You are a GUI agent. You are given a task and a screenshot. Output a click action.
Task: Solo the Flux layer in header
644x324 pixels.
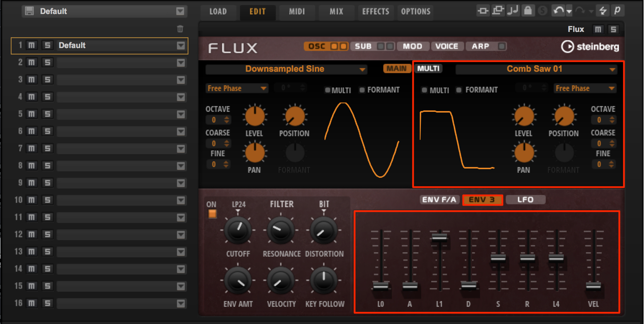613,29
